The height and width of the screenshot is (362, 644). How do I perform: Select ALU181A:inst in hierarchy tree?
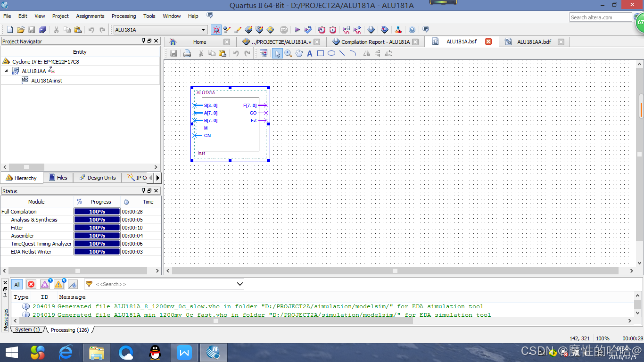47,81
